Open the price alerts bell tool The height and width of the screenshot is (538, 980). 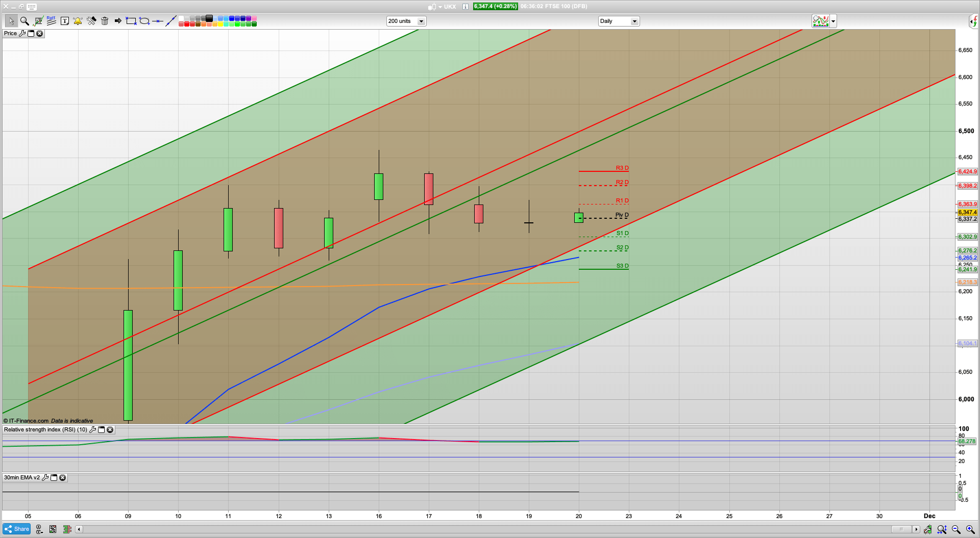78,21
